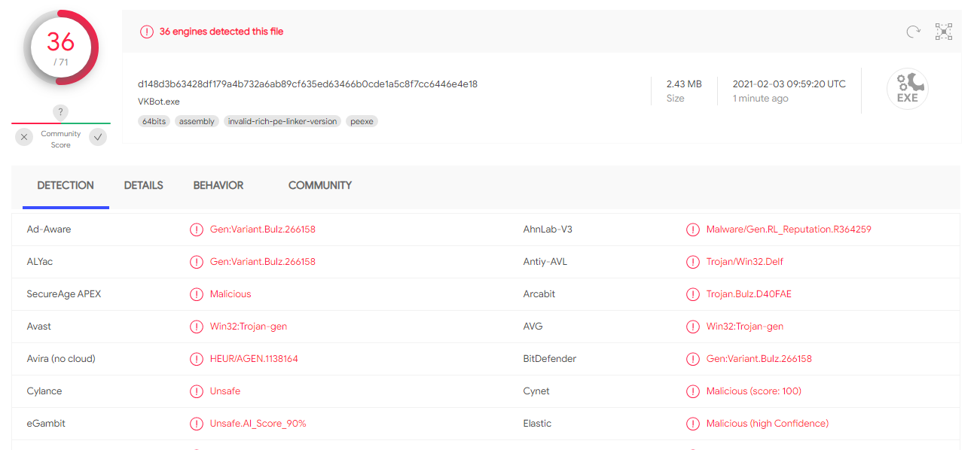
Task: Open the COMMUNITY tab
Action: click(x=320, y=185)
